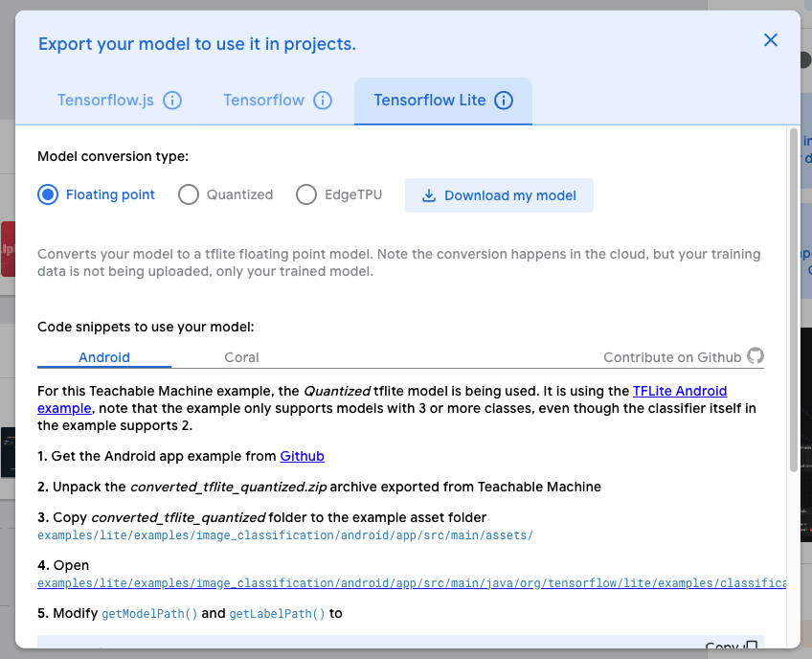Select the EdgeTPU conversion type
The image size is (812, 659).
pyautogui.click(x=306, y=194)
